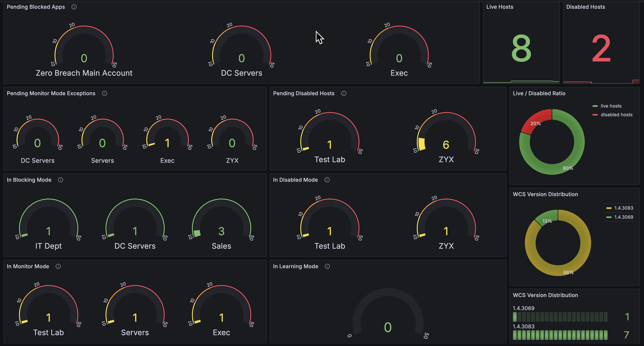Viewport: 644px width, 346px height.
Task: Click info icon next to In Blocking Mode
Action: 60,180
